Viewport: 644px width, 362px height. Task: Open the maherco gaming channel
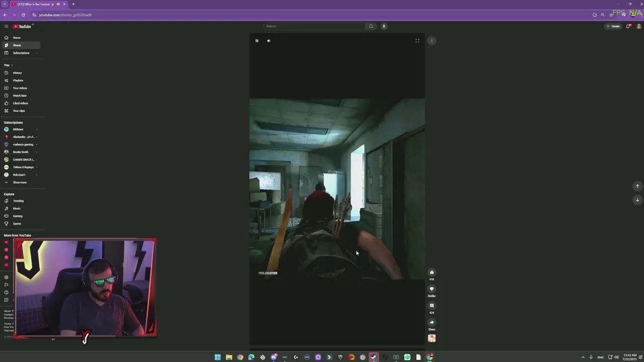tap(20, 144)
